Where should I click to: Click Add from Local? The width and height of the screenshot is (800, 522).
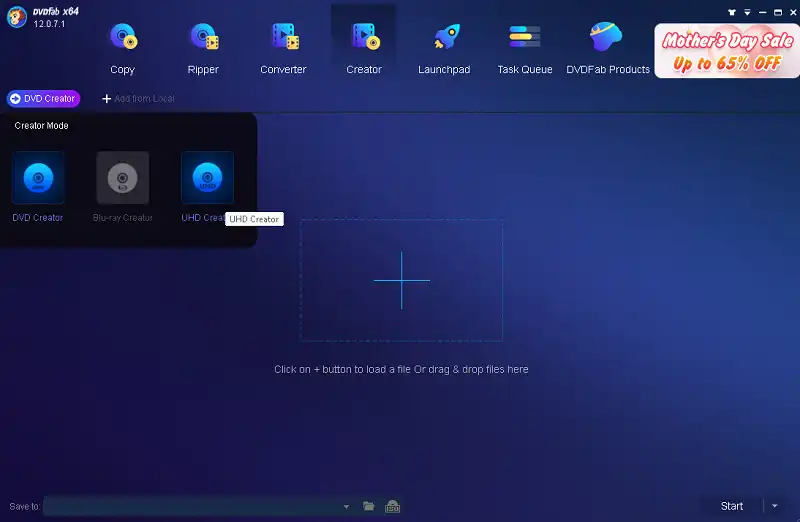click(138, 99)
